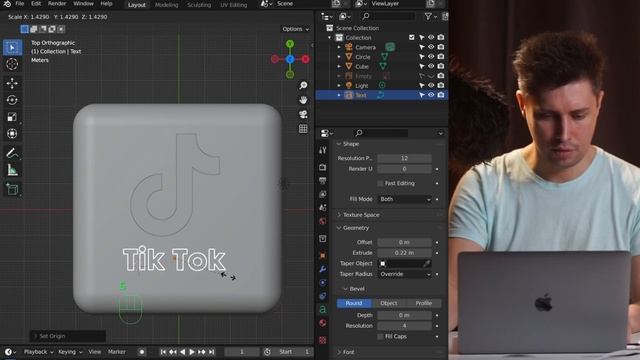Screen dimensions: 640x360
Task: Toggle the Collection exclude checkbox
Action: [411, 37]
